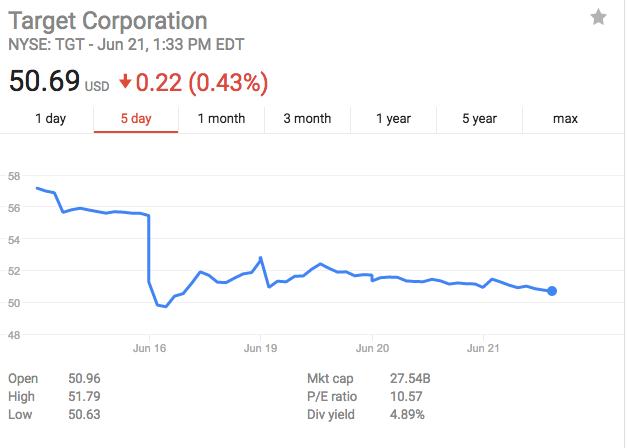Click the P/E ratio value 10.57

point(405,397)
